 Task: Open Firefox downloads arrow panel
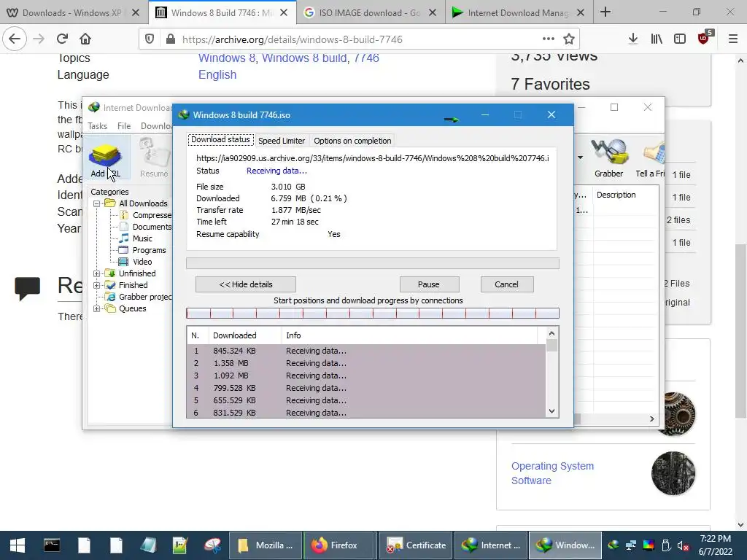[633, 39]
